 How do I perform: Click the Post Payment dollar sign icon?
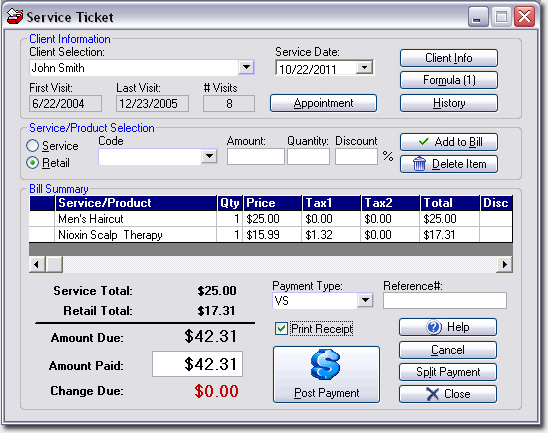(325, 364)
